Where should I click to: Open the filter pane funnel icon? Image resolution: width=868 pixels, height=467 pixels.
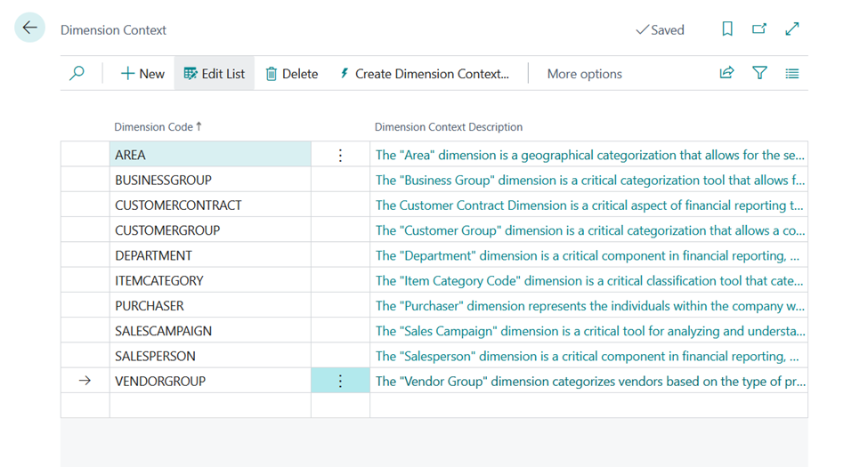pos(759,74)
